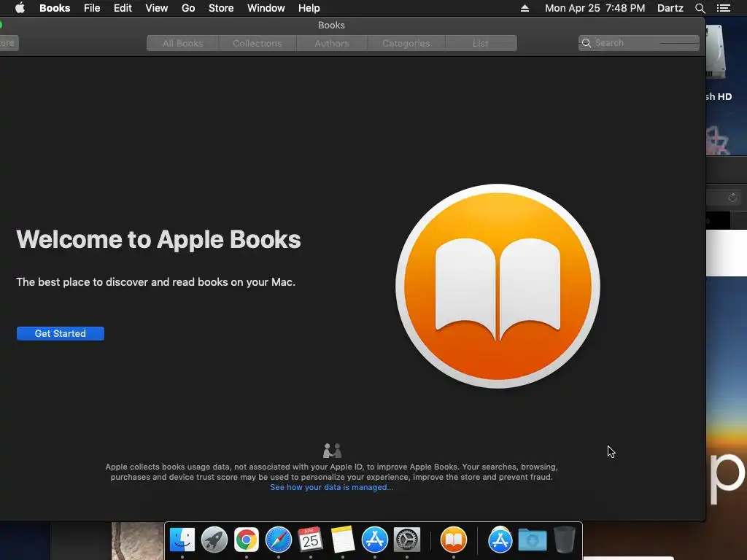Viewport: 747px width, 560px height.
Task: Open See how your data is managed link
Action: tap(332, 487)
